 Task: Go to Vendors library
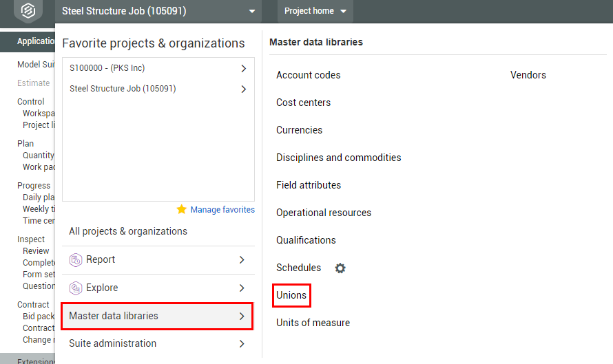[x=528, y=75]
